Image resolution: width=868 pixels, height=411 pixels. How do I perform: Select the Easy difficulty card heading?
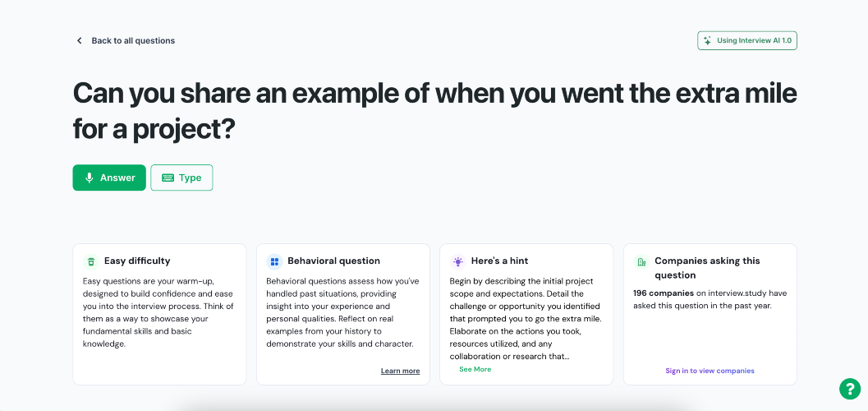point(137,261)
